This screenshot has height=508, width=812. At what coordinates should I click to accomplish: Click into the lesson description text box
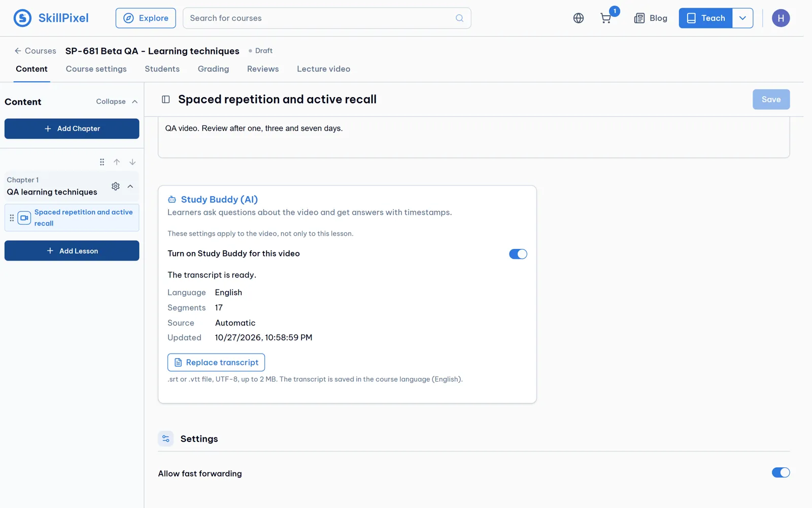(474, 137)
